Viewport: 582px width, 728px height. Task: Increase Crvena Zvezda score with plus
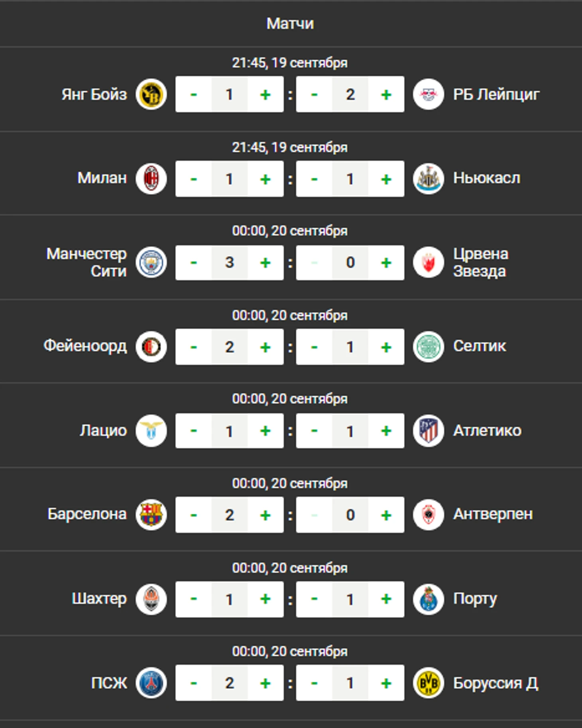pyautogui.click(x=386, y=262)
